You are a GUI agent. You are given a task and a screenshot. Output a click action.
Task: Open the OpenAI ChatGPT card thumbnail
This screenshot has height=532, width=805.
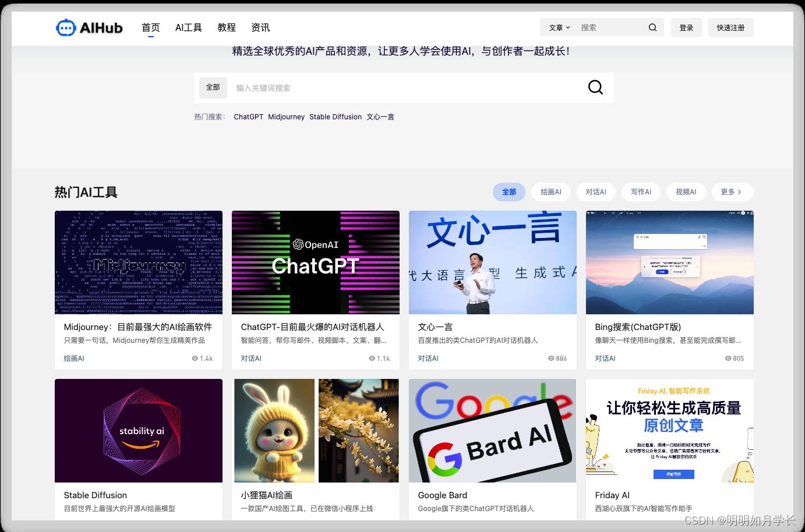pyautogui.click(x=316, y=263)
